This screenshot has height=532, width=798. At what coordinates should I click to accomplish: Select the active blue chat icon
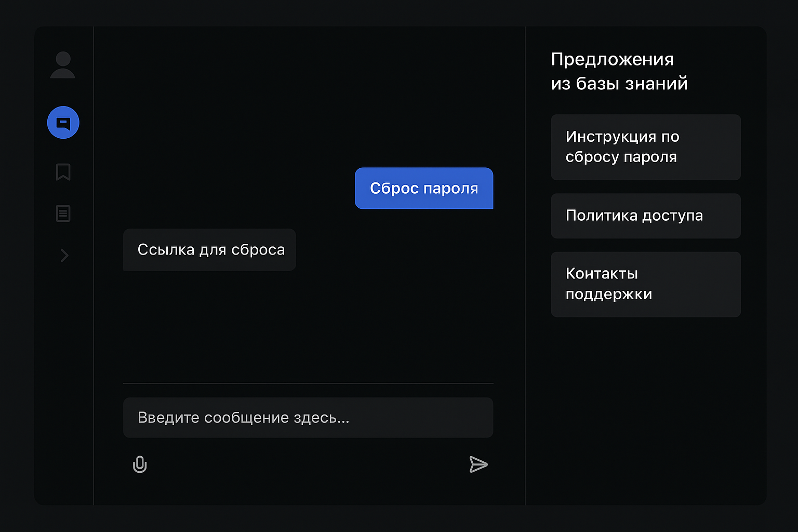[x=63, y=123]
